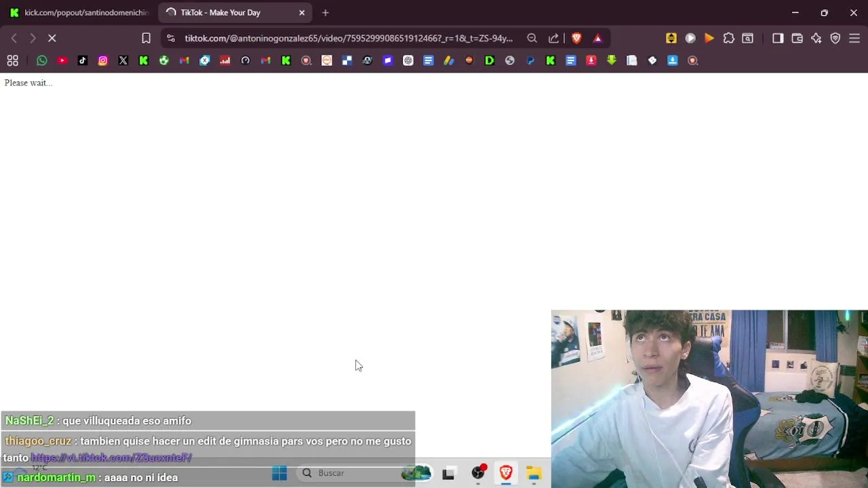Open the YouTube bookmark
Viewport: 868px width, 488px height.
pyautogui.click(x=62, y=60)
